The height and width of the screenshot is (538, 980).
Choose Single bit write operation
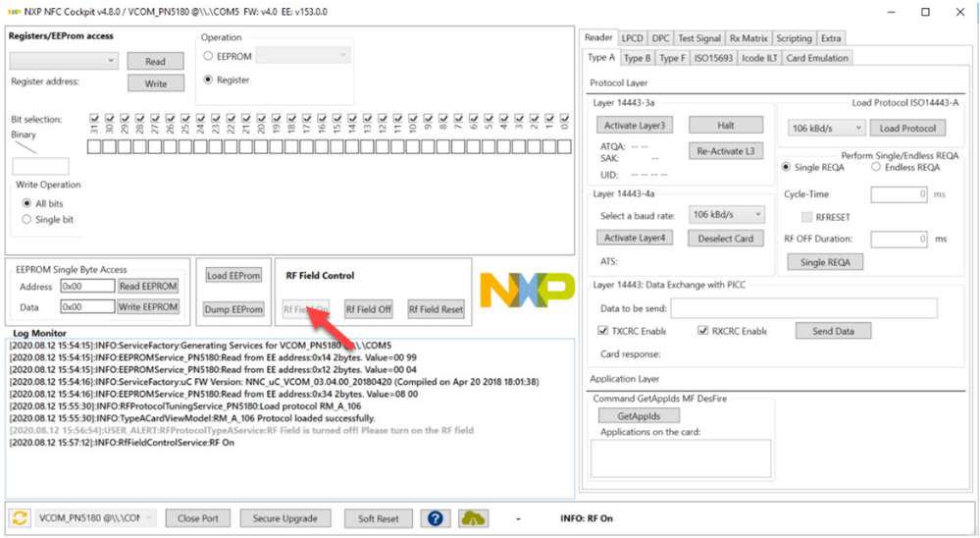(26, 220)
